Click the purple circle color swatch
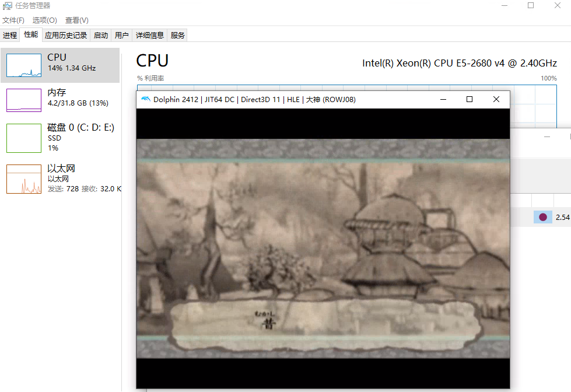Image resolution: width=571 pixels, height=392 pixels. point(543,217)
